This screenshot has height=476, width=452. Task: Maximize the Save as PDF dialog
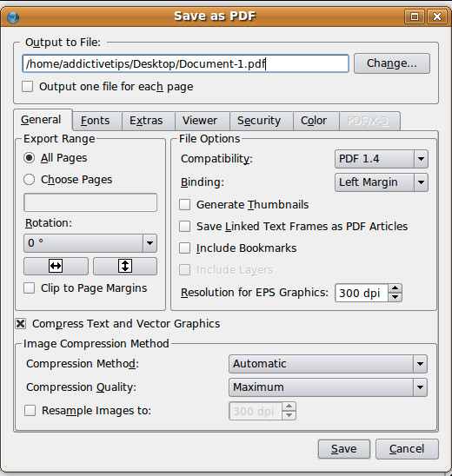(x=415, y=17)
